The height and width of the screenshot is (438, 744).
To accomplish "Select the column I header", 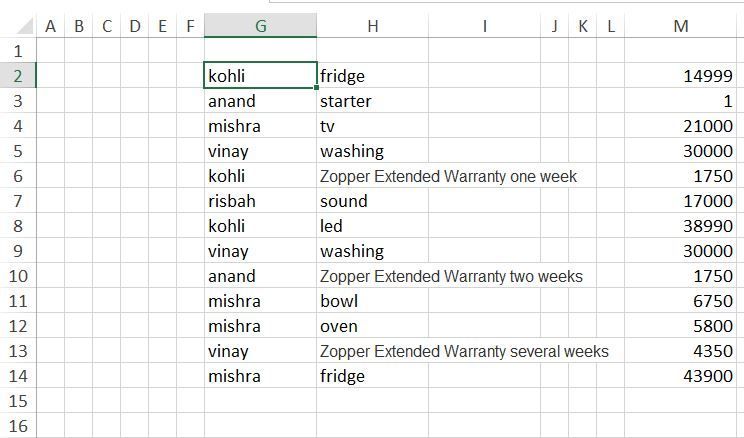I will (x=484, y=26).
